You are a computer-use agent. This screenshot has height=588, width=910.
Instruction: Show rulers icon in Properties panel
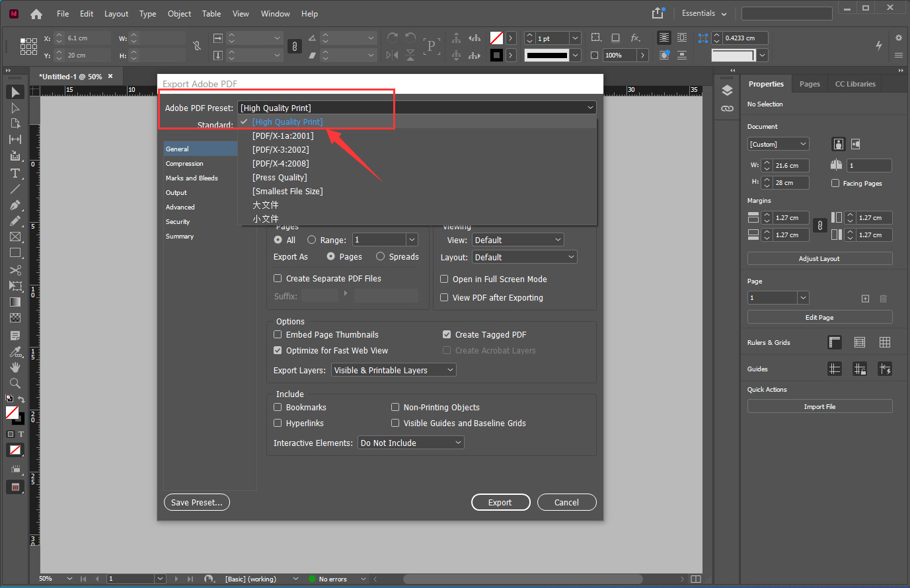coord(835,342)
